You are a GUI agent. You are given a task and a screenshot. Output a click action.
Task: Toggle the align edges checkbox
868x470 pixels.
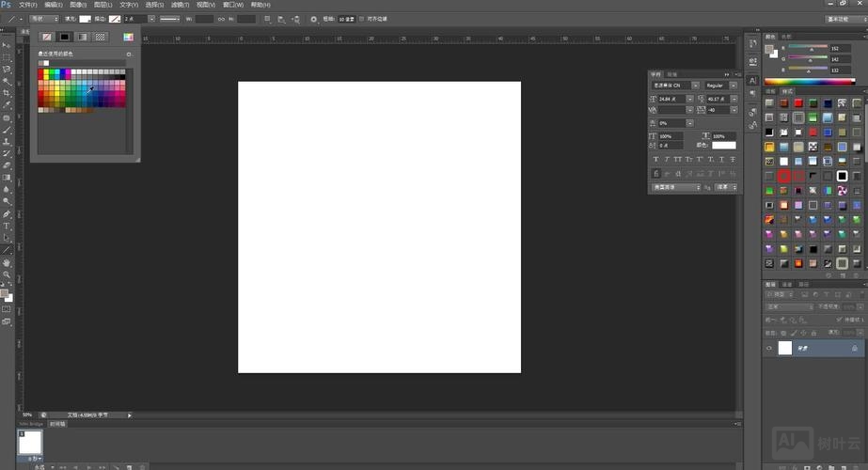[x=362, y=19]
